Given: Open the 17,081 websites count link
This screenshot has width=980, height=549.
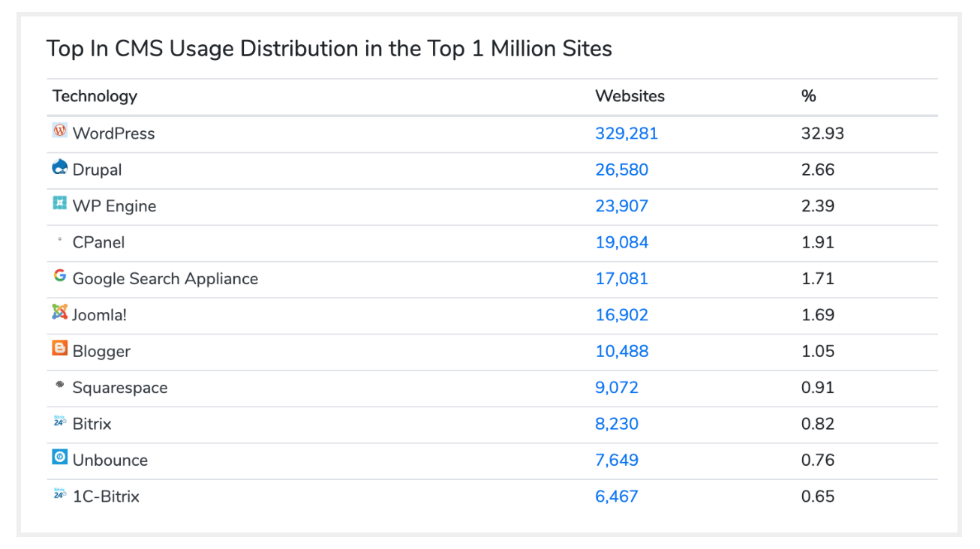Looking at the screenshot, I should (x=622, y=279).
